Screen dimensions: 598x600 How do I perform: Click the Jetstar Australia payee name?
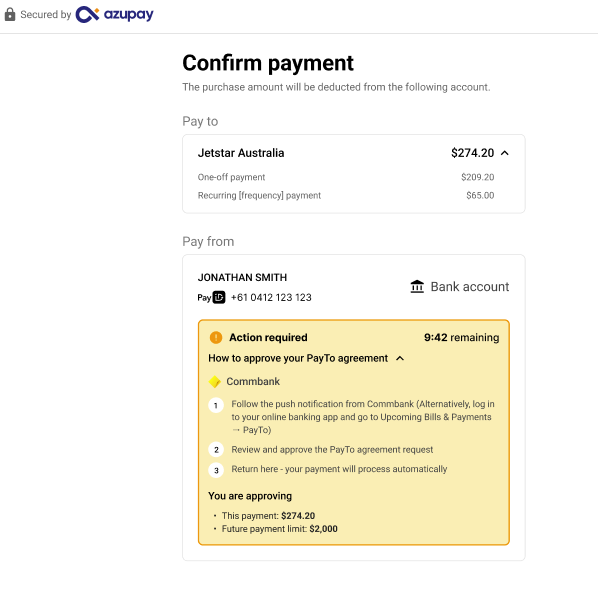click(x=241, y=153)
